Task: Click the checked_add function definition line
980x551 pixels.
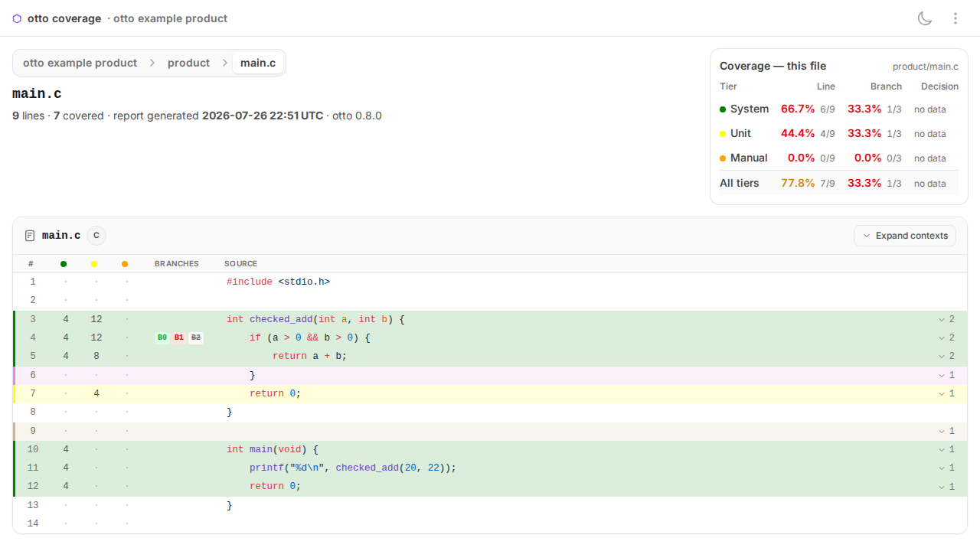Action: [x=315, y=319]
